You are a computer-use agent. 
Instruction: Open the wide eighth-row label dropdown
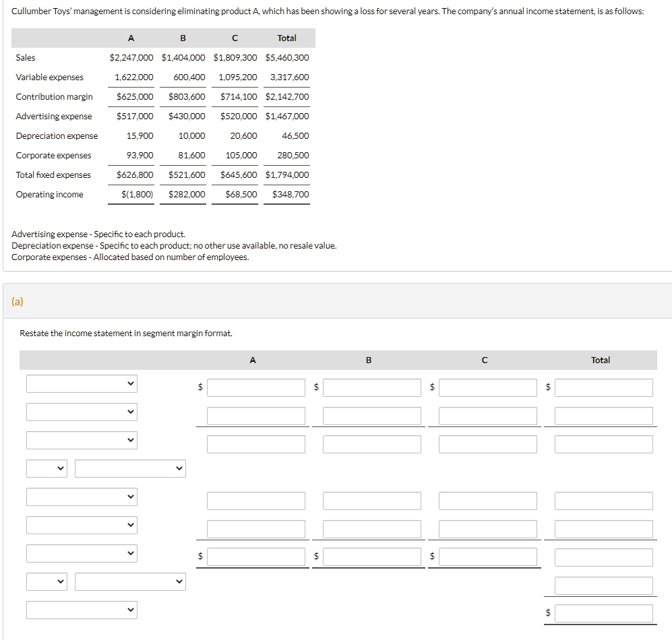coord(130,581)
